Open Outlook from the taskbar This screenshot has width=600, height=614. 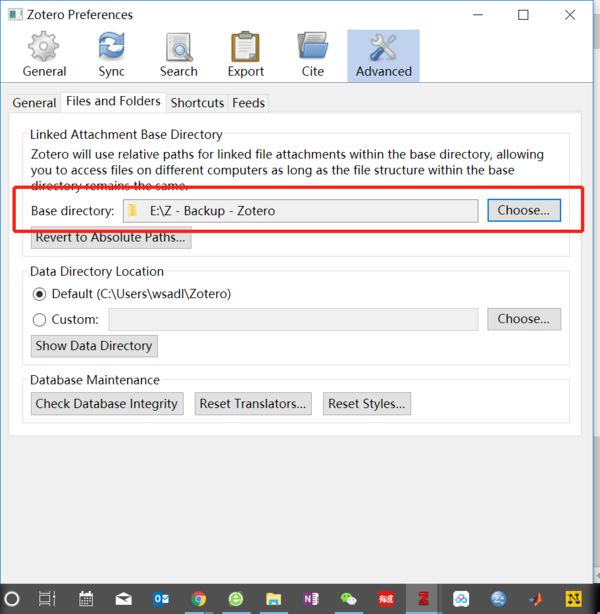tap(161, 599)
